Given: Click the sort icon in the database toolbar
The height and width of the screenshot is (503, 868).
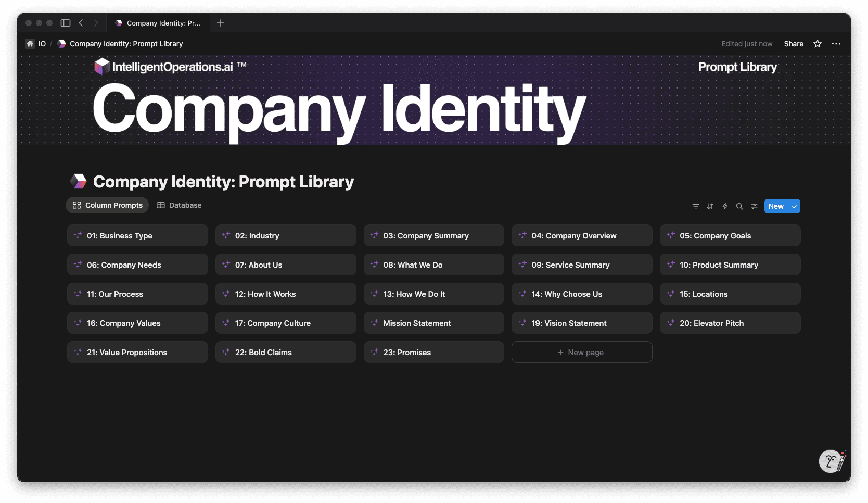Looking at the screenshot, I should pos(710,206).
